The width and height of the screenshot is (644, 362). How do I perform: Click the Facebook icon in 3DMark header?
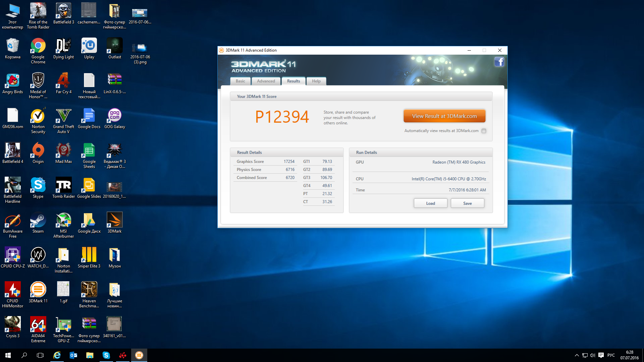(x=499, y=62)
